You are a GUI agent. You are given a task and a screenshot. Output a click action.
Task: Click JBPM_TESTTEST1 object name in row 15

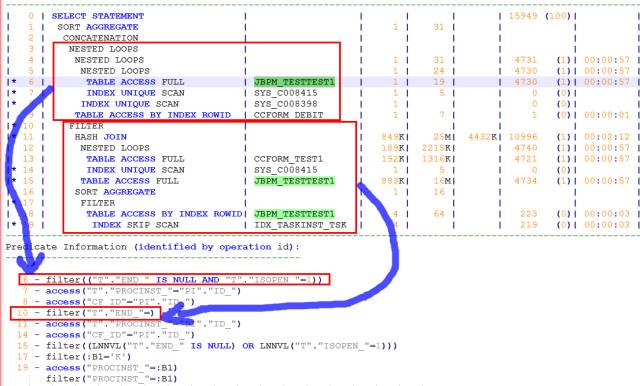[294, 181]
